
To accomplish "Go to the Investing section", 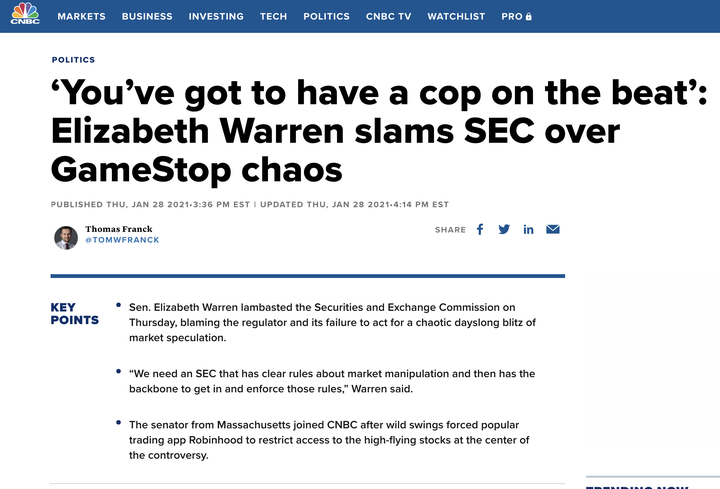I will 216,17.
